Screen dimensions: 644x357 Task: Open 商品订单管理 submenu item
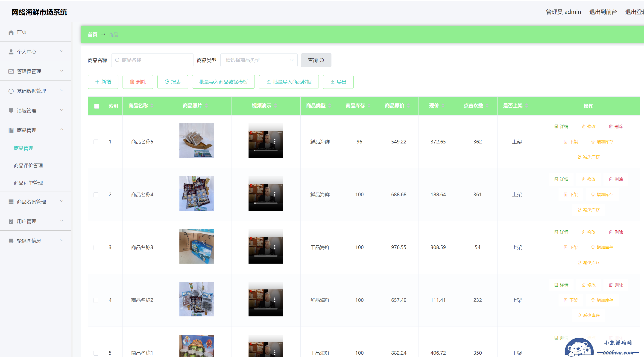[28, 183]
